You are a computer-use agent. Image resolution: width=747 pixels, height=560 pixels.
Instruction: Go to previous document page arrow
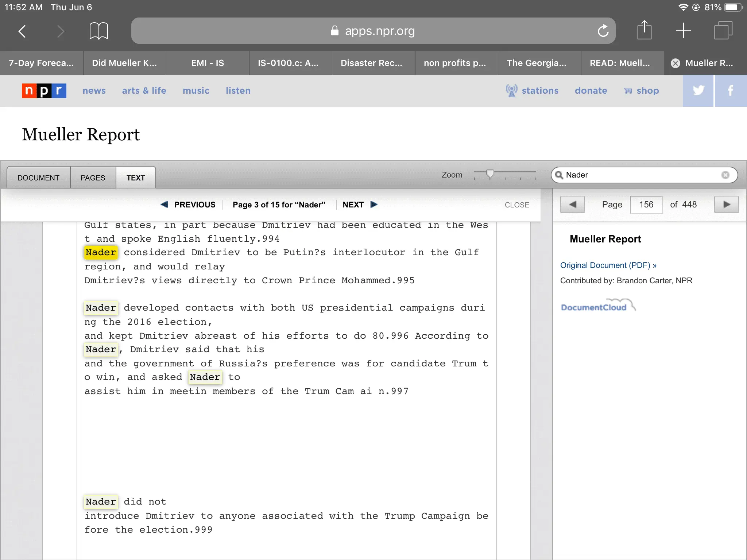coord(572,205)
